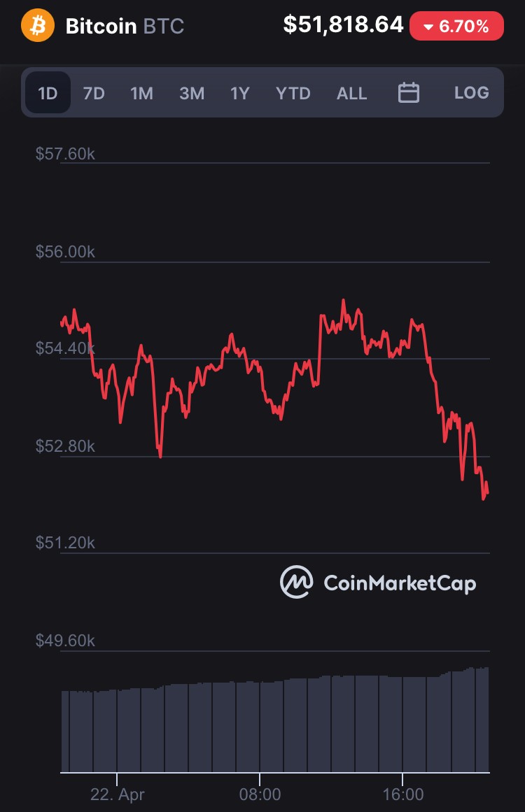Select the 3M chart range
The height and width of the screenshot is (812, 525).
point(192,93)
